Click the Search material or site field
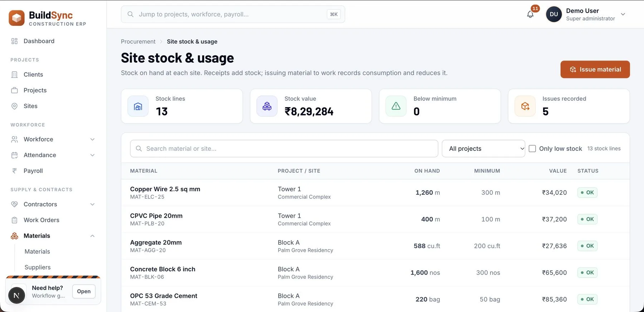Image resolution: width=644 pixels, height=312 pixels. (x=284, y=149)
